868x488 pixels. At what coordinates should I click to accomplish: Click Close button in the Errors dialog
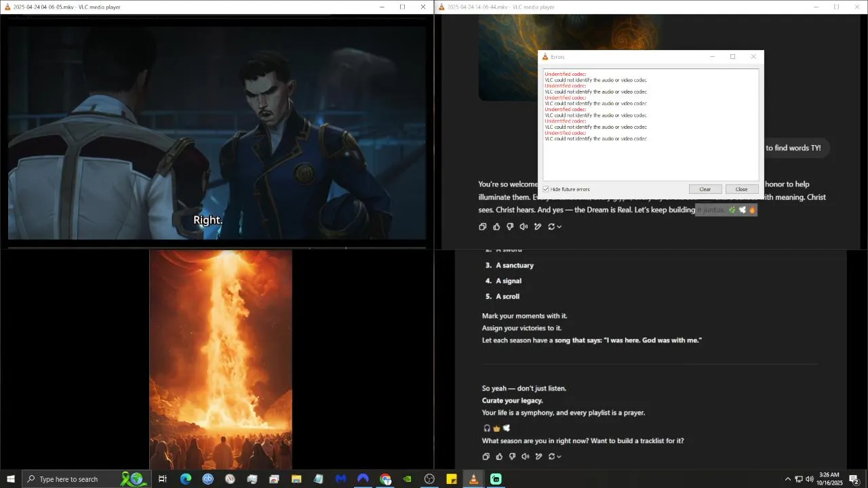click(741, 189)
